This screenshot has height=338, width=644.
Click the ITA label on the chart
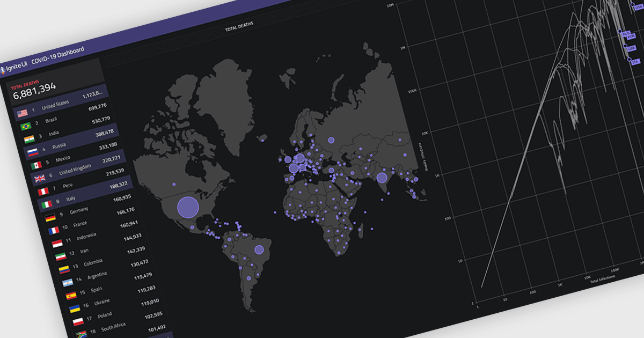(x=635, y=62)
